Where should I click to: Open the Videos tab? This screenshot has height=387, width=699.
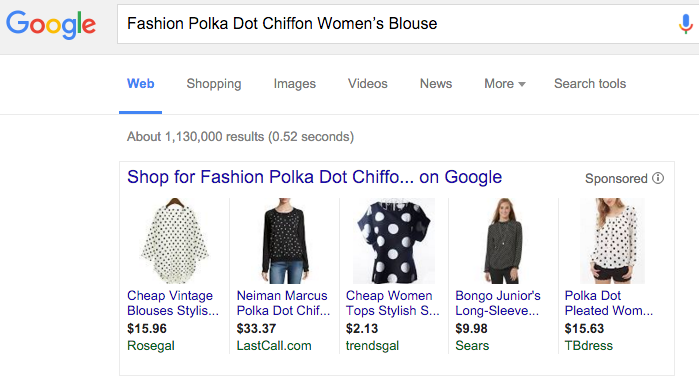pyautogui.click(x=367, y=83)
